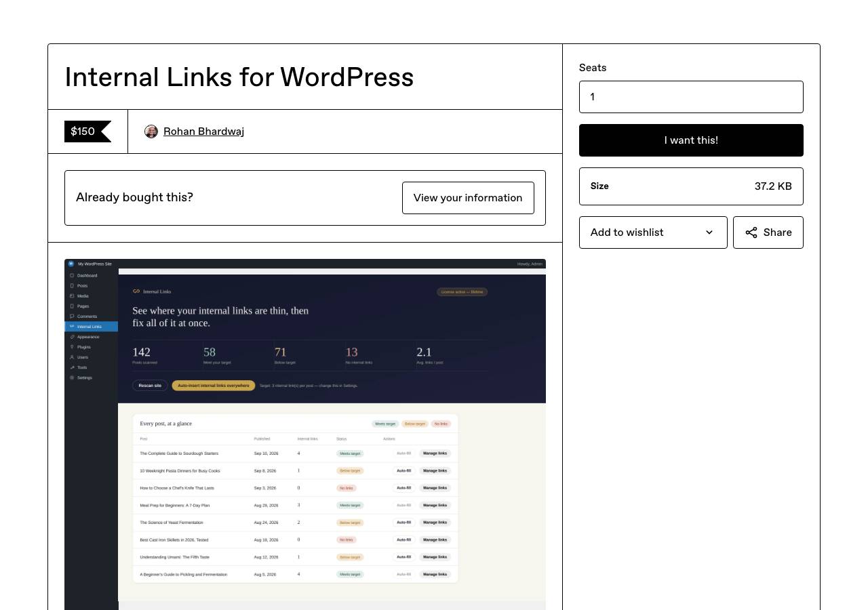
Task: Click the 'Internal Links for WordPress' title
Action: tap(239, 77)
